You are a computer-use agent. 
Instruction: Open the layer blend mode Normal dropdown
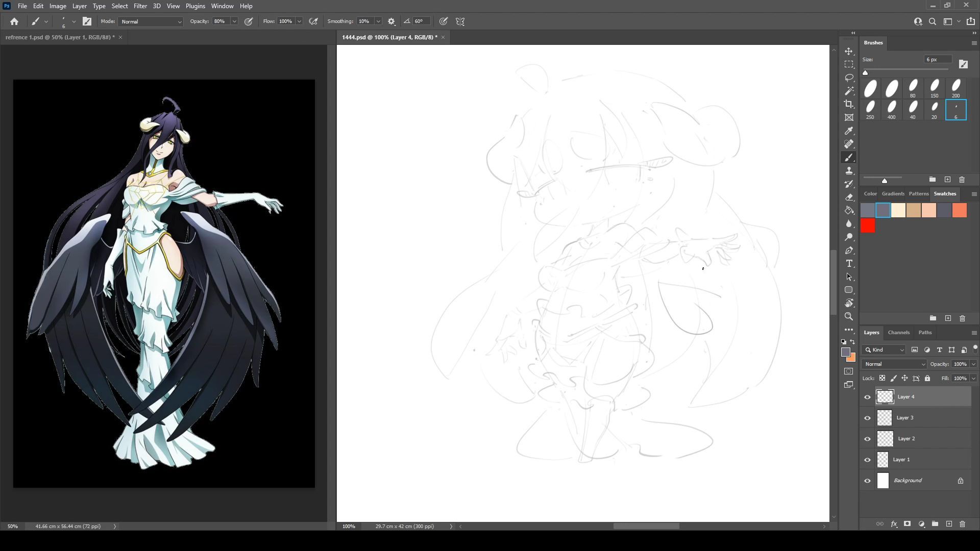pyautogui.click(x=894, y=364)
